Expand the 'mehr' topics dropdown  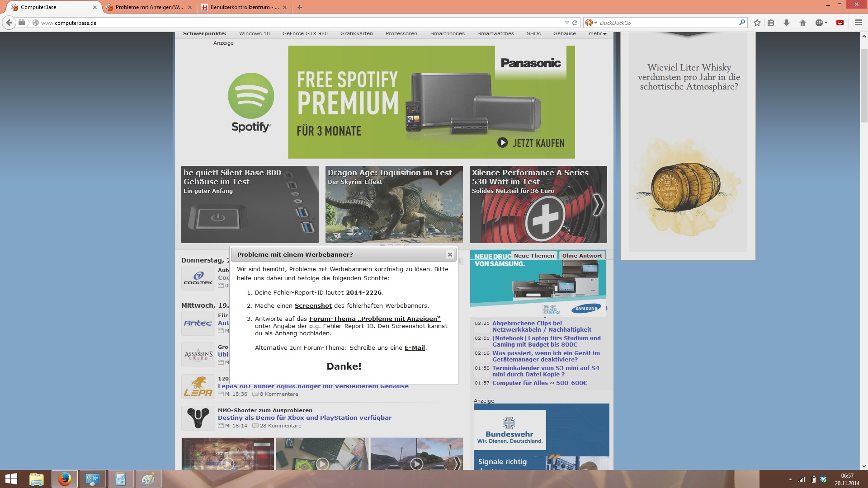tap(597, 33)
